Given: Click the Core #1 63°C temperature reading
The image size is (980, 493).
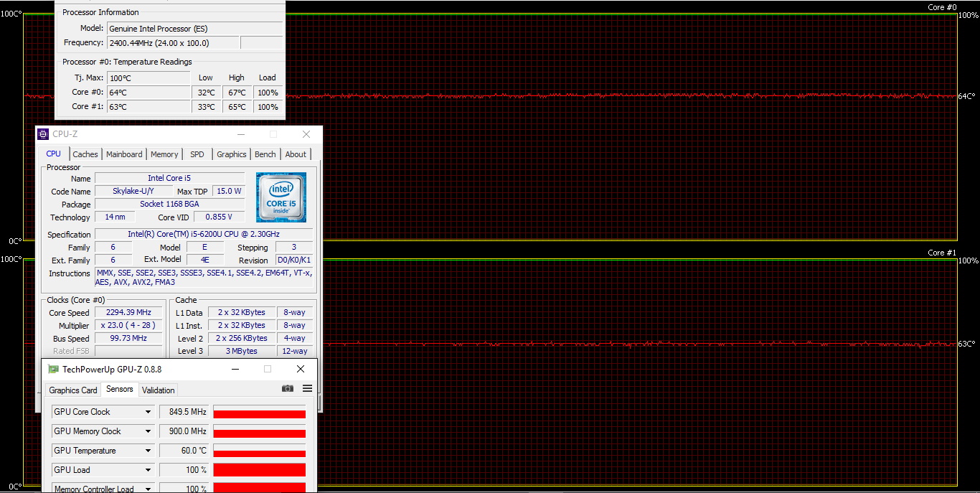Looking at the screenshot, I should [x=149, y=107].
